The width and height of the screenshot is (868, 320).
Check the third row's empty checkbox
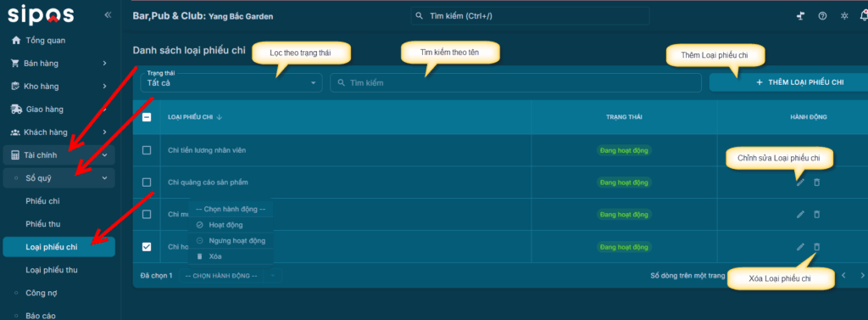point(147,214)
